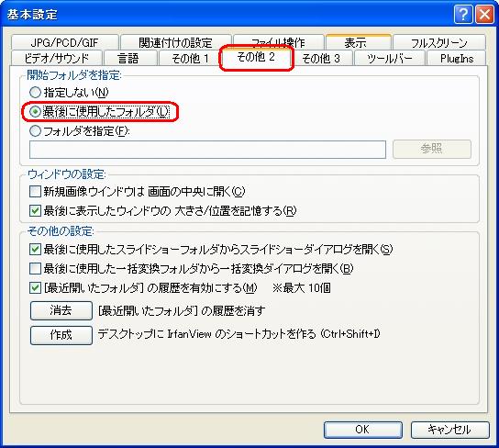Toggle 最近開いたフォルダ history checkbox
Screen dimensions: 499x448
(35, 288)
